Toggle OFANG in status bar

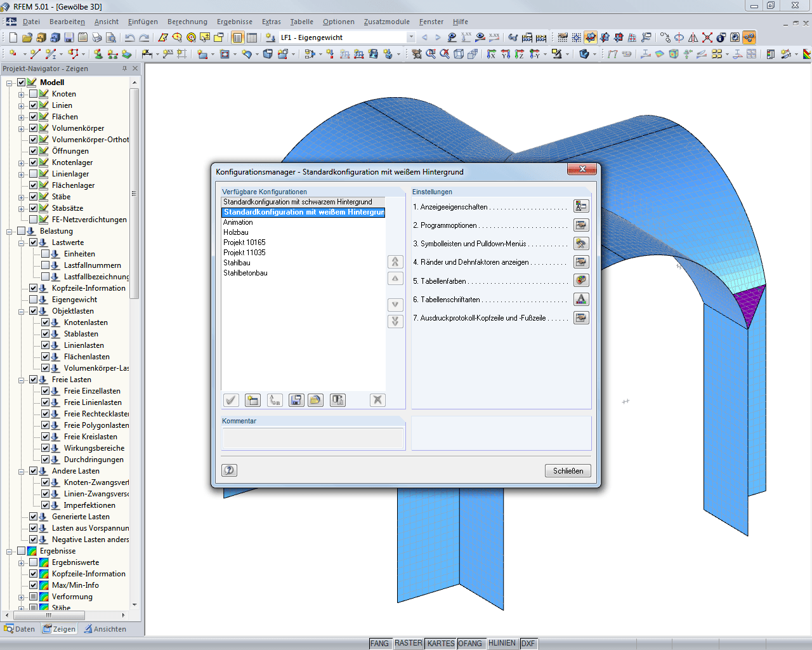pos(470,643)
